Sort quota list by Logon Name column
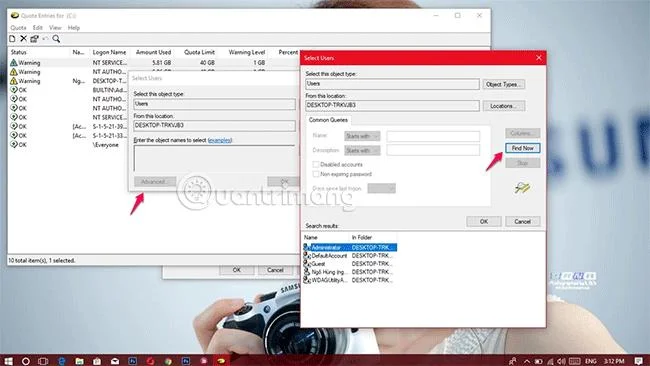This screenshot has width=650, height=366. click(x=109, y=52)
